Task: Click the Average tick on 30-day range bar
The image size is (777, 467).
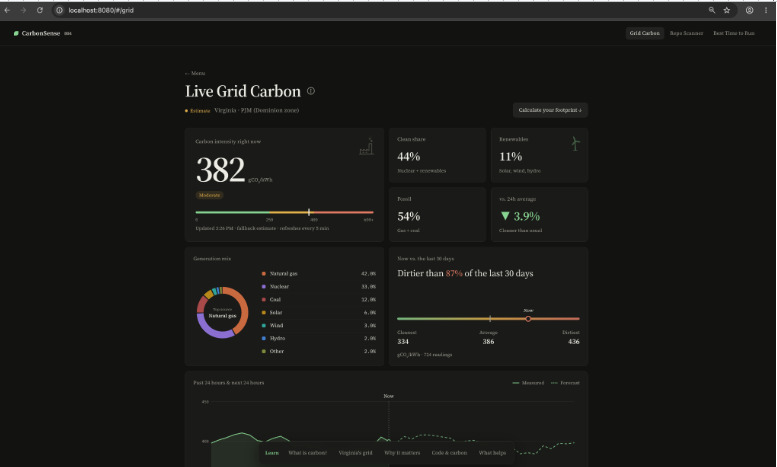Action: 490,319
